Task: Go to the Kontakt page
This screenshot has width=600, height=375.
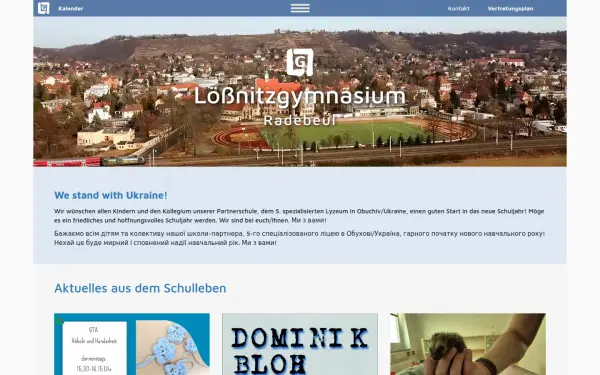Action: pyautogui.click(x=458, y=8)
